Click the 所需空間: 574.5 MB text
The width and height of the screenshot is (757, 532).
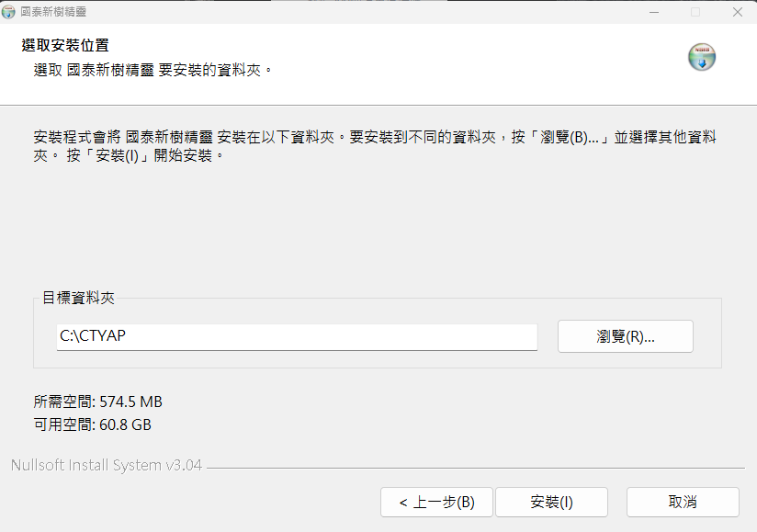point(98,402)
